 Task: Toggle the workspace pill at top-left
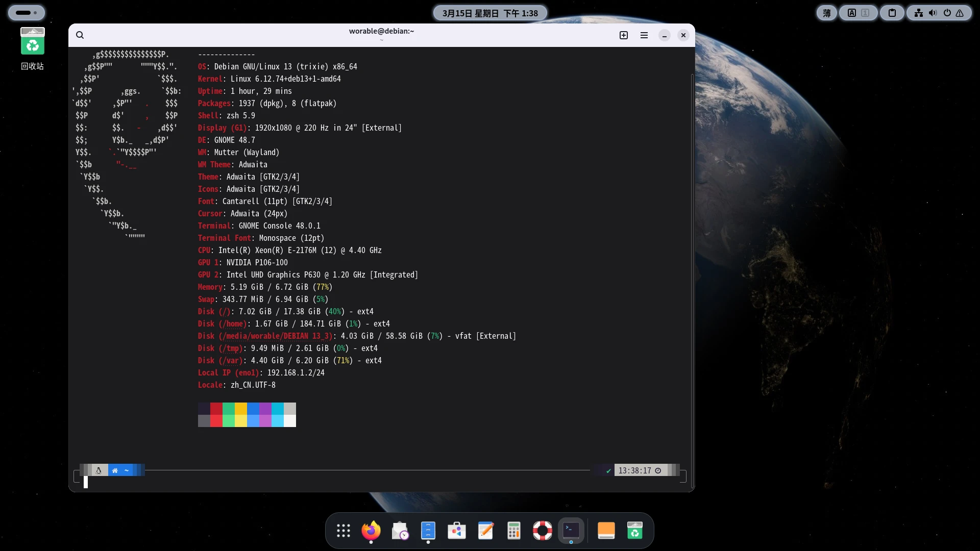[26, 13]
